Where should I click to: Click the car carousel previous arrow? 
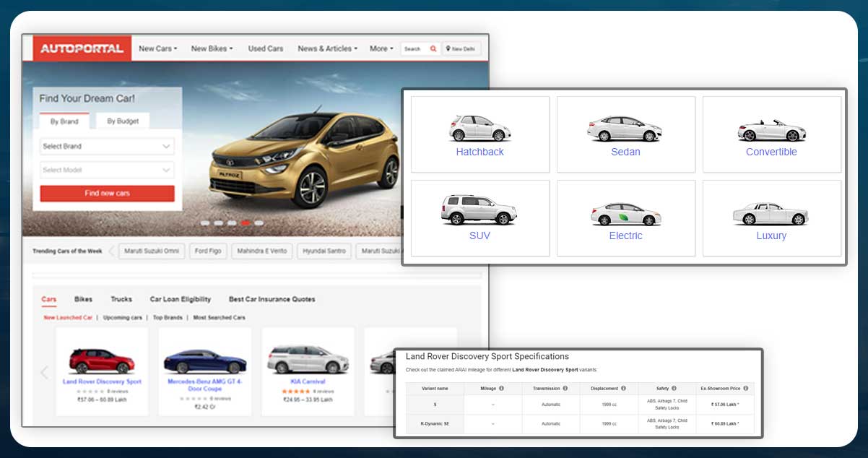pyautogui.click(x=44, y=372)
